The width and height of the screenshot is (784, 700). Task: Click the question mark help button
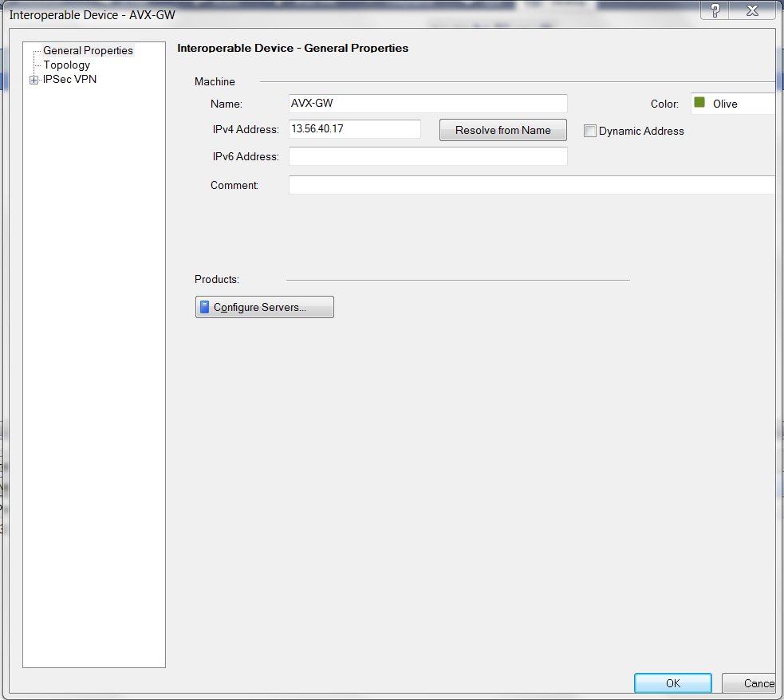[x=715, y=11]
